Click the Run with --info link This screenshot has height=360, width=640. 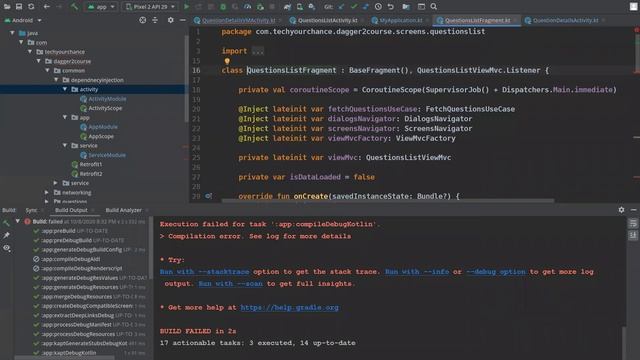pos(417,271)
